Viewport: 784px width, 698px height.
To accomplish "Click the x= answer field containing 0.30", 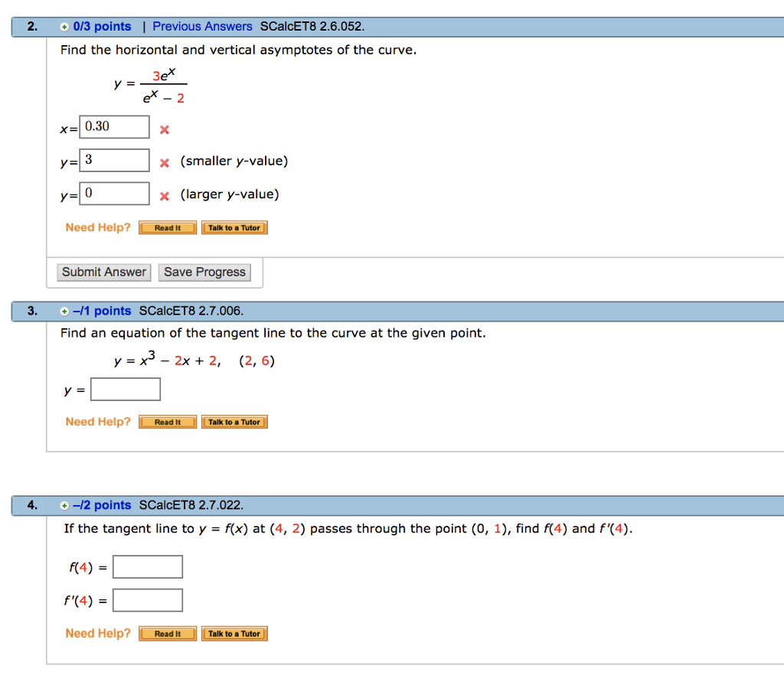I will [113, 127].
